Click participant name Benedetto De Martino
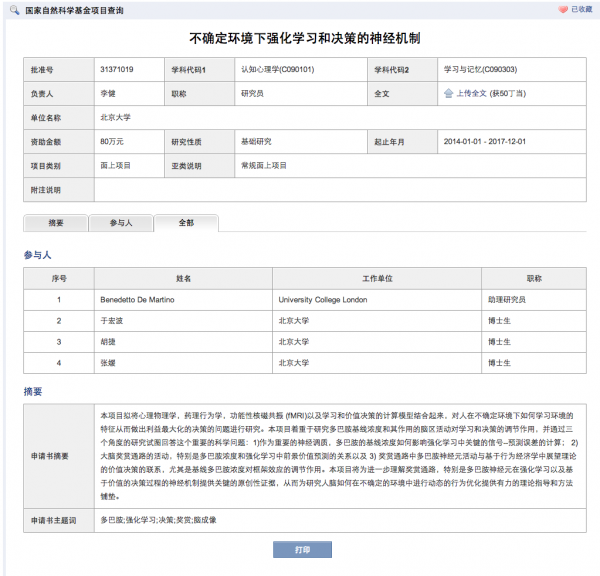The image size is (600, 576). pyautogui.click(x=137, y=300)
